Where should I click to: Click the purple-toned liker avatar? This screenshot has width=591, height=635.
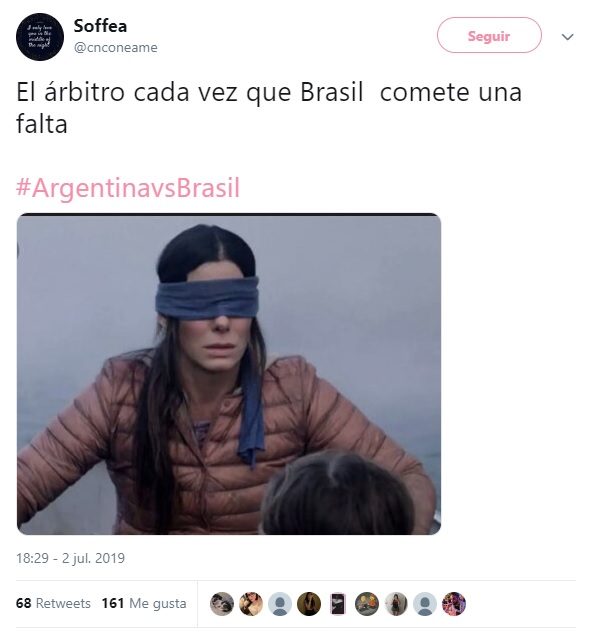click(454, 603)
